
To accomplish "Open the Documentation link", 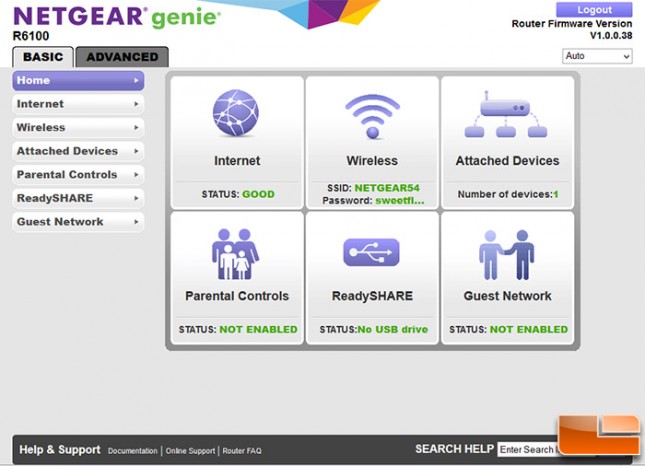I will point(132,451).
